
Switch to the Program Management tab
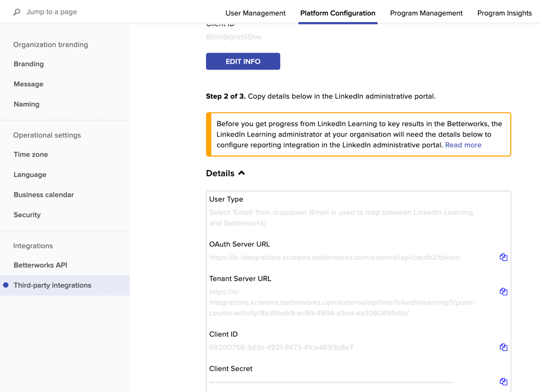[426, 13]
